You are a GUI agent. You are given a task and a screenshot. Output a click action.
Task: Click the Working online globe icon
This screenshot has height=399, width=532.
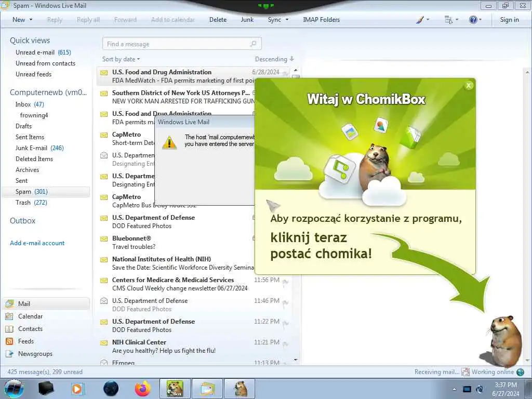point(520,372)
